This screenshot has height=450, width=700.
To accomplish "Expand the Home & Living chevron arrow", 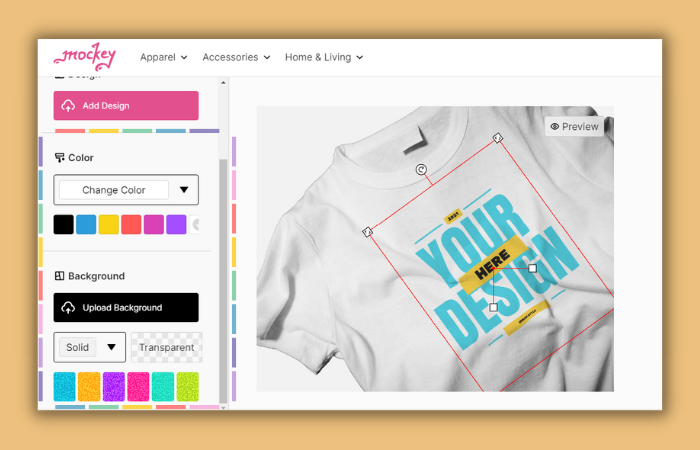I will (x=360, y=58).
